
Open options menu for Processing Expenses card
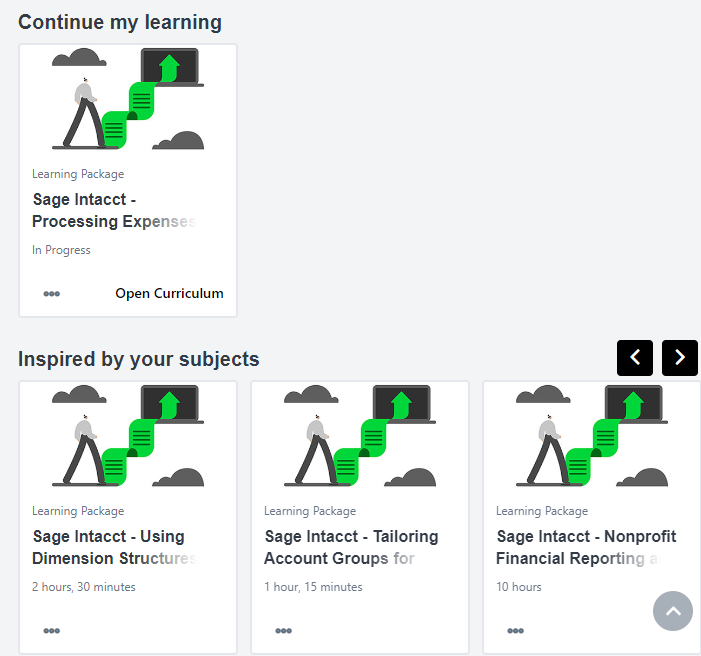[x=51, y=294]
